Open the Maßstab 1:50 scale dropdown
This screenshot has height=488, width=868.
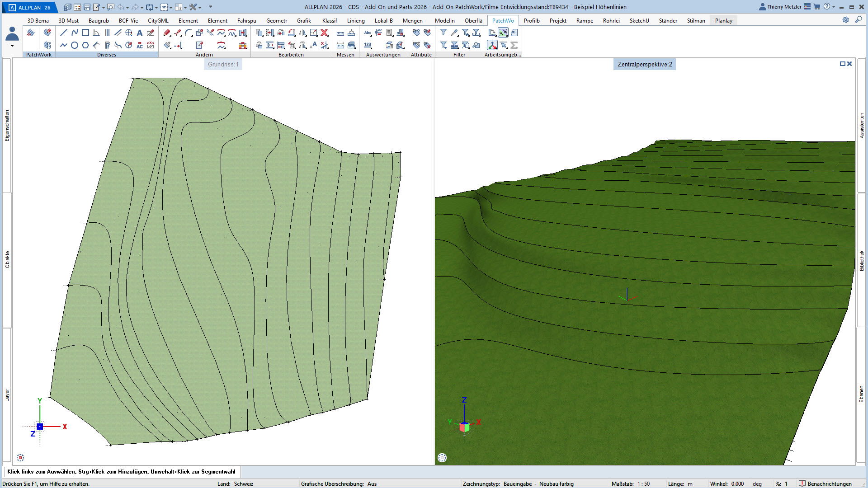pos(643,483)
